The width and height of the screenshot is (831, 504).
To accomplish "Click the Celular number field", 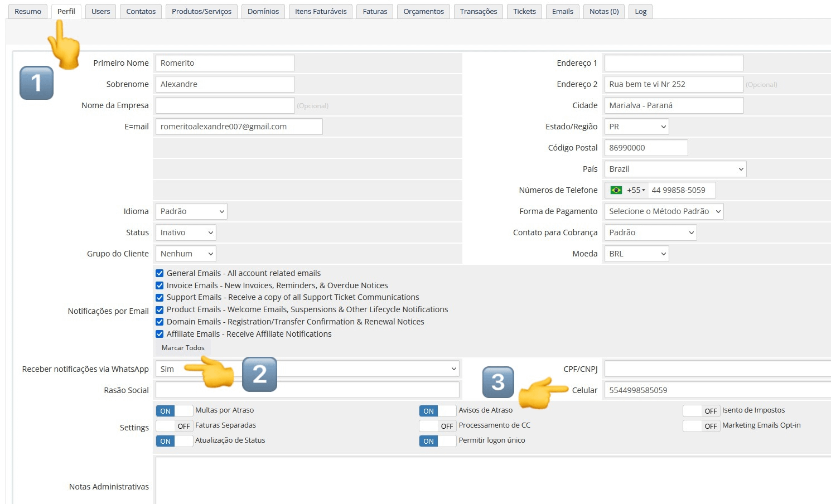I will pyautogui.click(x=717, y=390).
